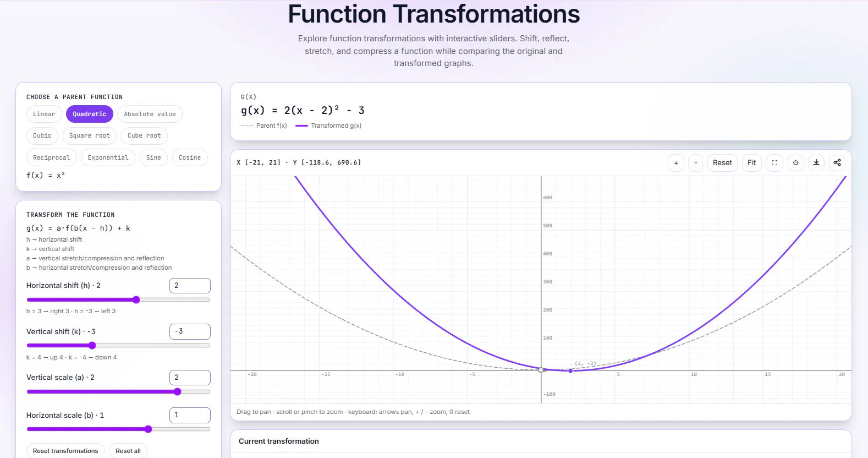Reset the graph view
The width and height of the screenshot is (868, 458).
722,163
